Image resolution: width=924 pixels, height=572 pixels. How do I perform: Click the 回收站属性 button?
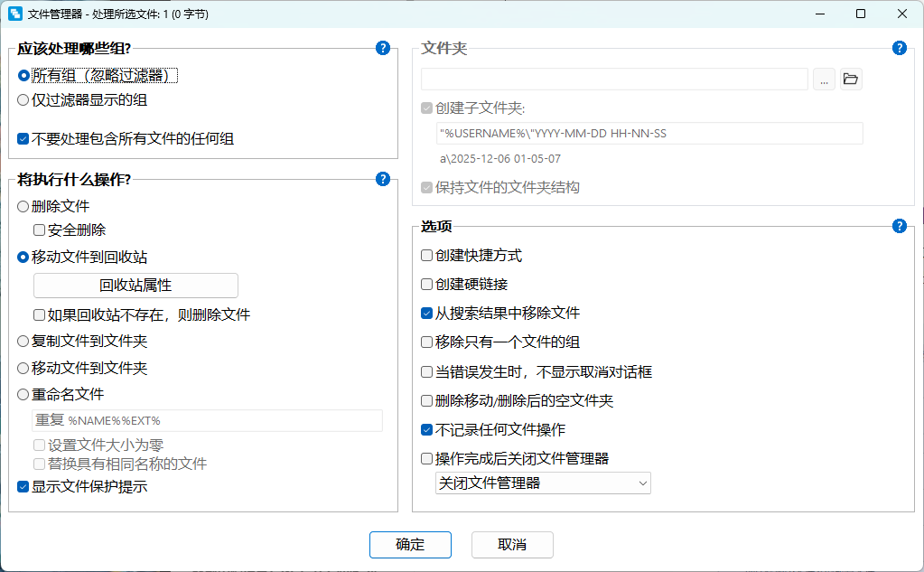pos(135,286)
